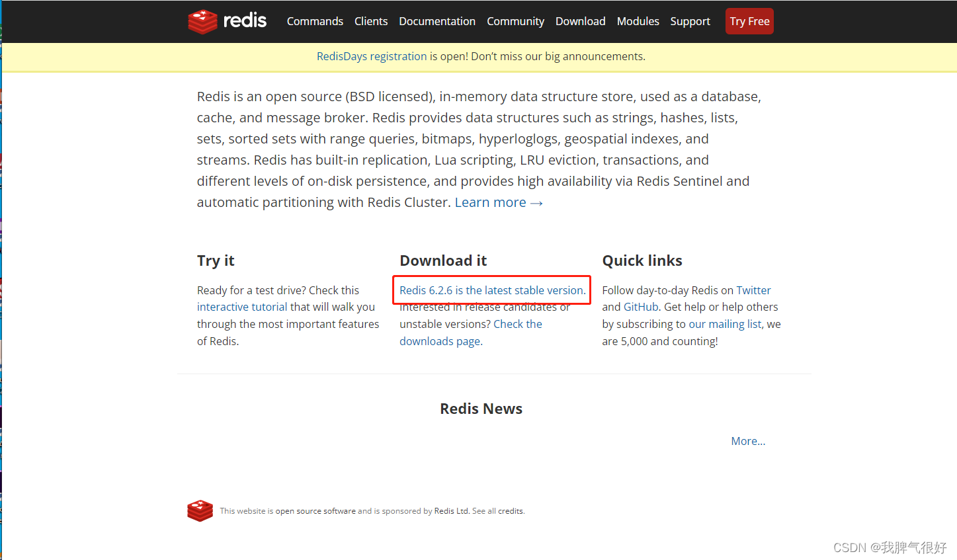
Task: Click the Try Free button
Action: coord(749,21)
